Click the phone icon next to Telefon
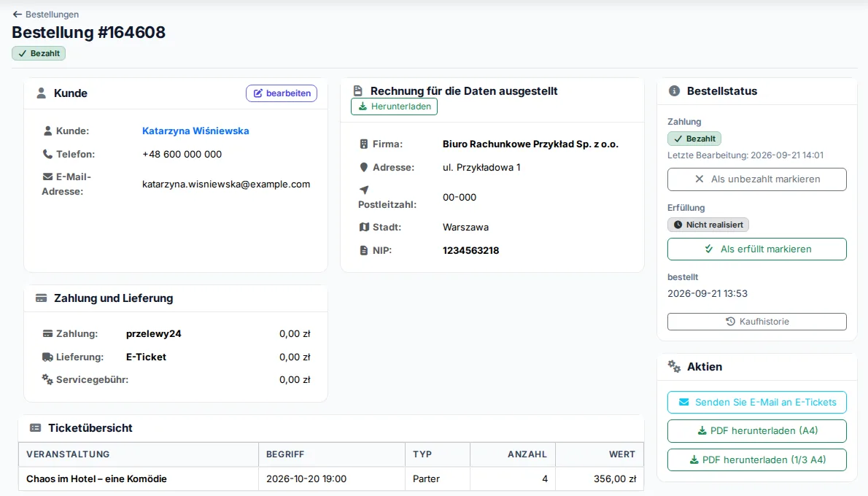This screenshot has width=868, height=496. (x=47, y=154)
